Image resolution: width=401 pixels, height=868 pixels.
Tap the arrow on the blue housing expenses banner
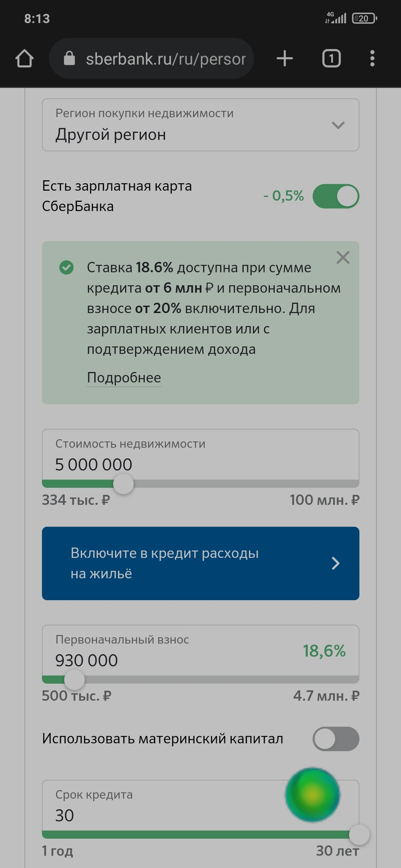335,563
